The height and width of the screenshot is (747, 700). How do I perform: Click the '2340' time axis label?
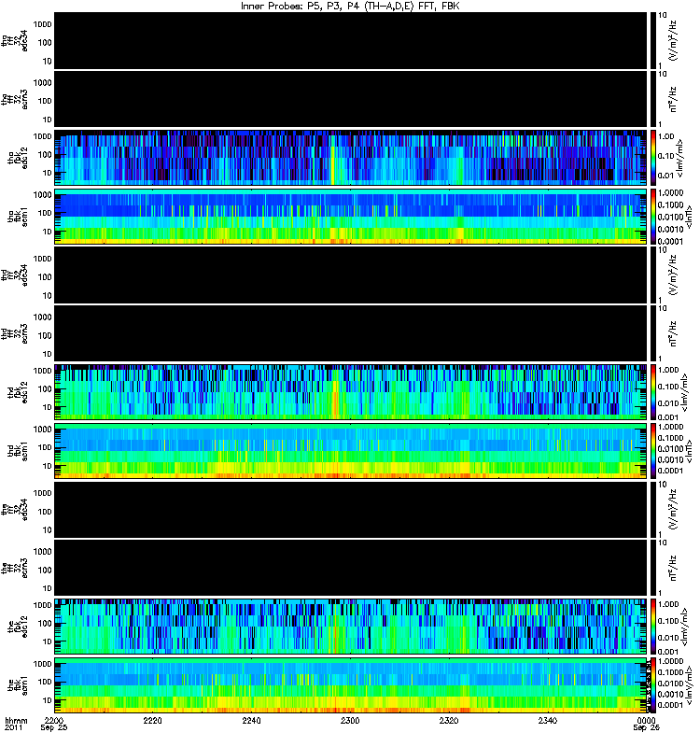(x=548, y=720)
